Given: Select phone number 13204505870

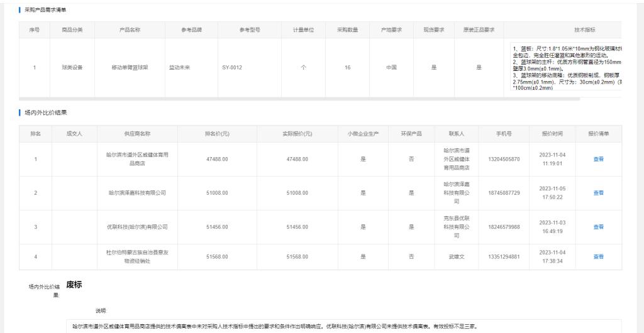Looking at the screenshot, I should (504, 160).
